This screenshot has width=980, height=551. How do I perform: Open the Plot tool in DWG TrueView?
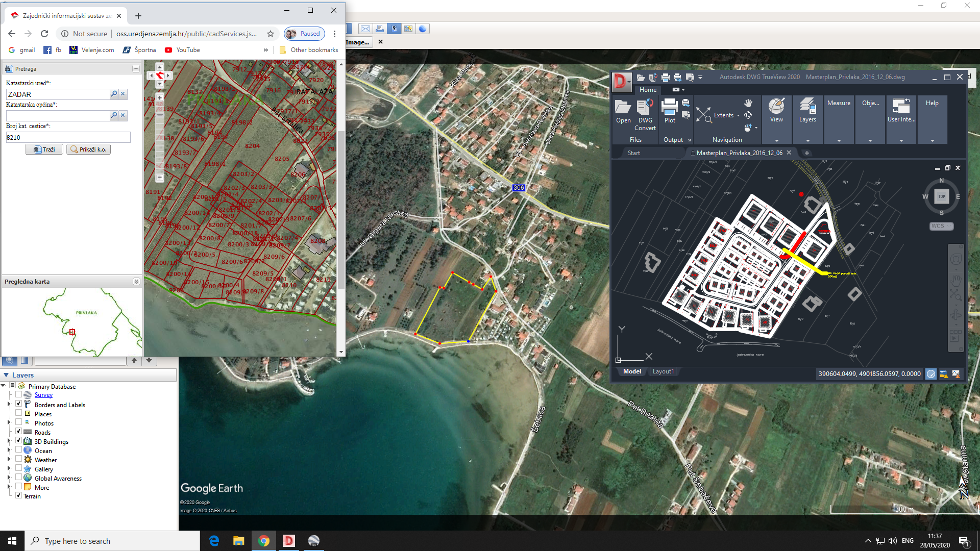click(670, 110)
